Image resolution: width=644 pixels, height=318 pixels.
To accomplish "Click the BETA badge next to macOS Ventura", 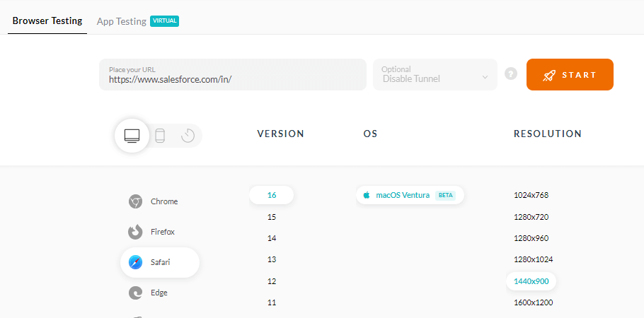I will coord(446,195).
